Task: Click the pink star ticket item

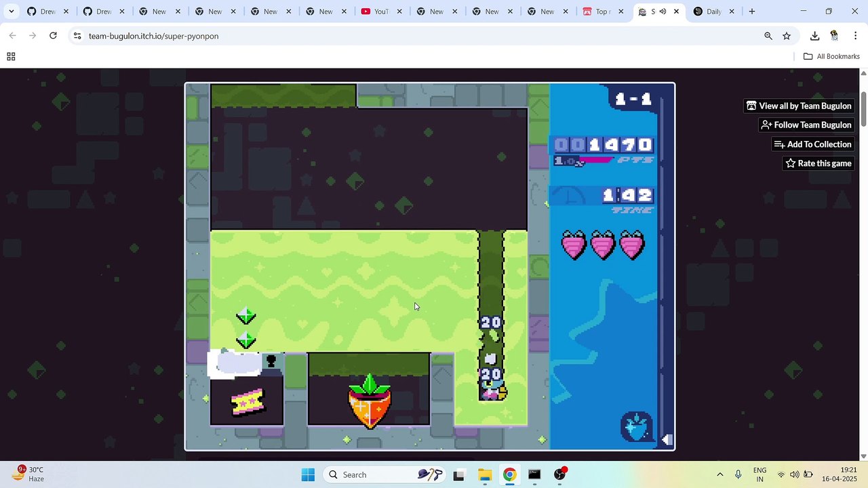Action: [247, 402]
